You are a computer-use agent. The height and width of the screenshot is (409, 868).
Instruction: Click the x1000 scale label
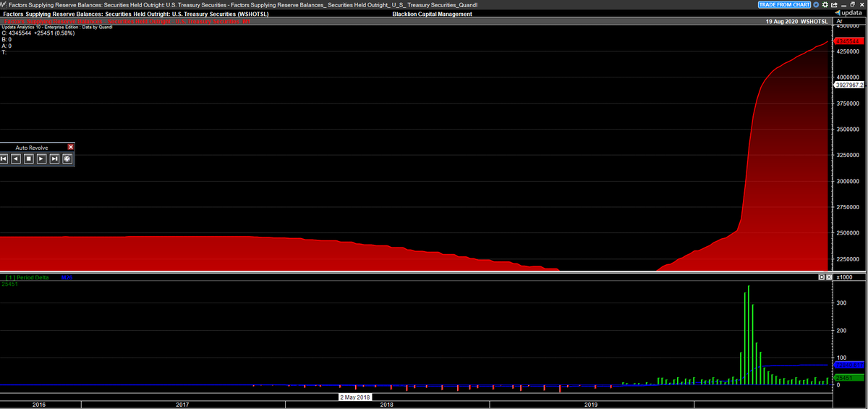coord(844,277)
